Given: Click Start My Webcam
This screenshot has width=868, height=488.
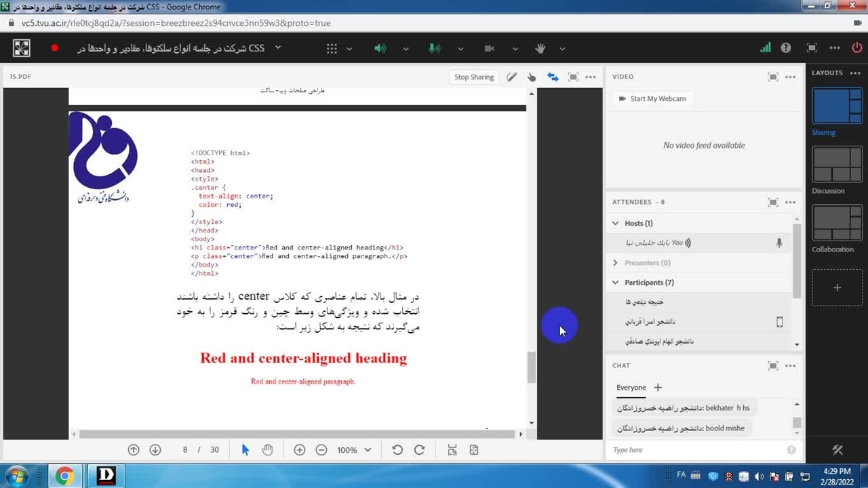Looking at the screenshot, I should click(x=652, y=99).
